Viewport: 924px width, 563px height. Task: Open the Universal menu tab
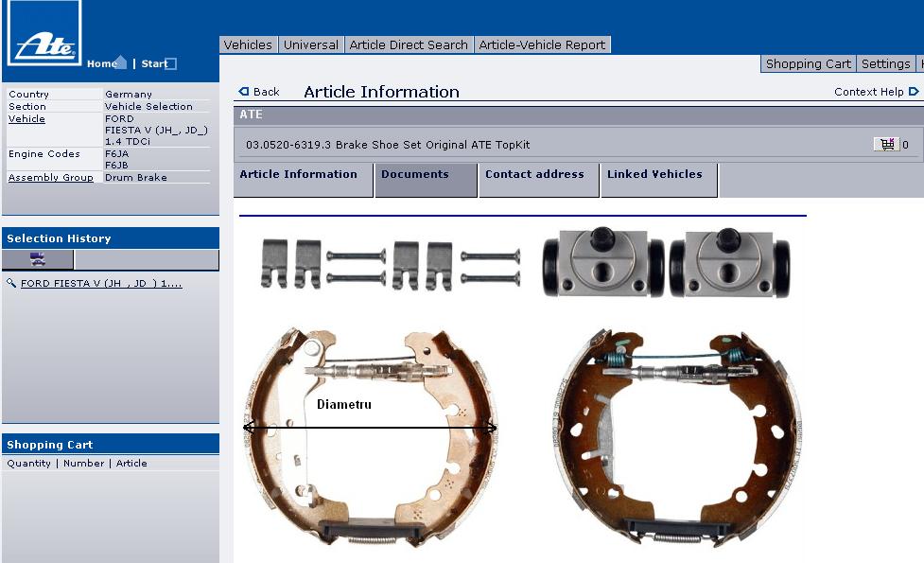pyautogui.click(x=310, y=44)
